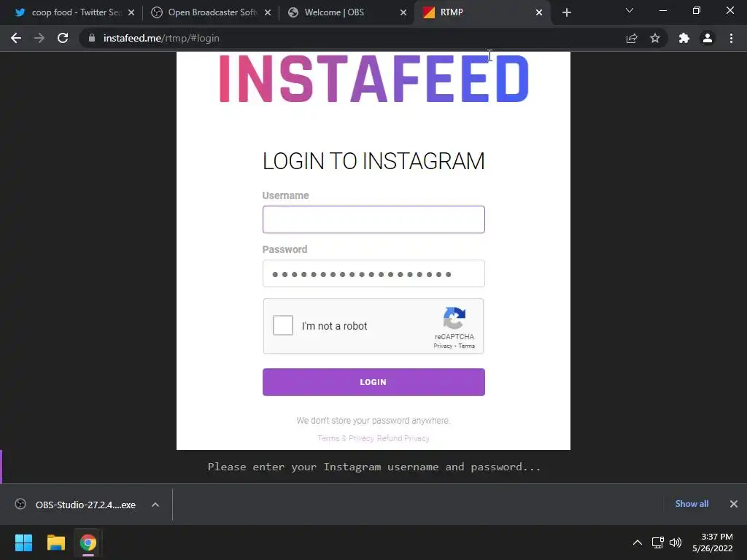The image size is (747, 560).
Task: Open the reCAPTCHA Terms link
Action: click(466, 346)
